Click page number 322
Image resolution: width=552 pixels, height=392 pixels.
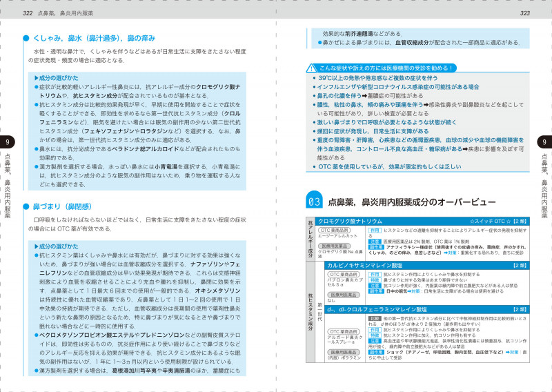[x=27, y=13]
